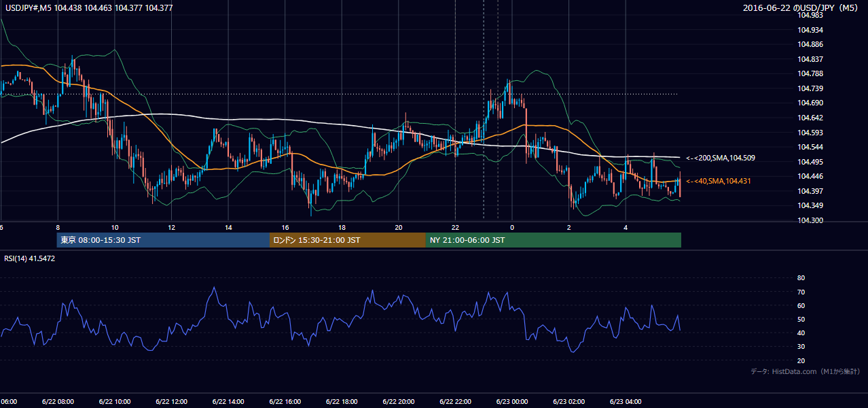Click price axis value 104.642
The height and width of the screenshot is (408, 868).
coord(810,118)
